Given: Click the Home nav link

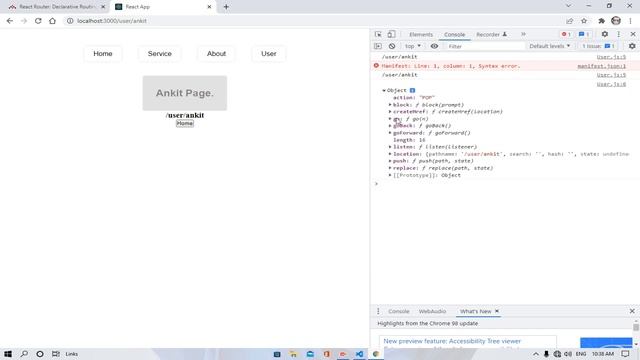Looking at the screenshot, I should pyautogui.click(x=103, y=53).
